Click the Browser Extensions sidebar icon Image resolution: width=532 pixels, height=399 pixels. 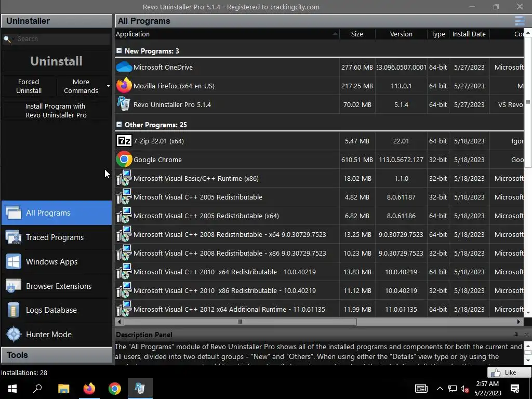[x=14, y=286]
